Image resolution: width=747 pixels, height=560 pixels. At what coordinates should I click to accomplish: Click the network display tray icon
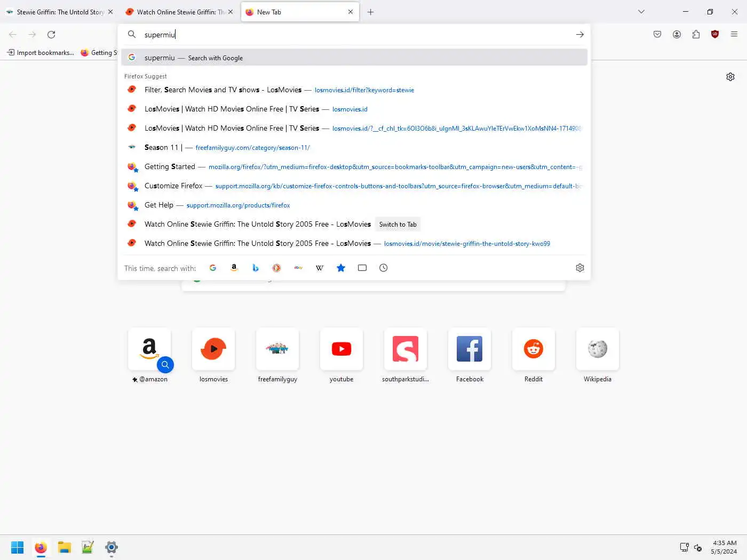pos(685,547)
